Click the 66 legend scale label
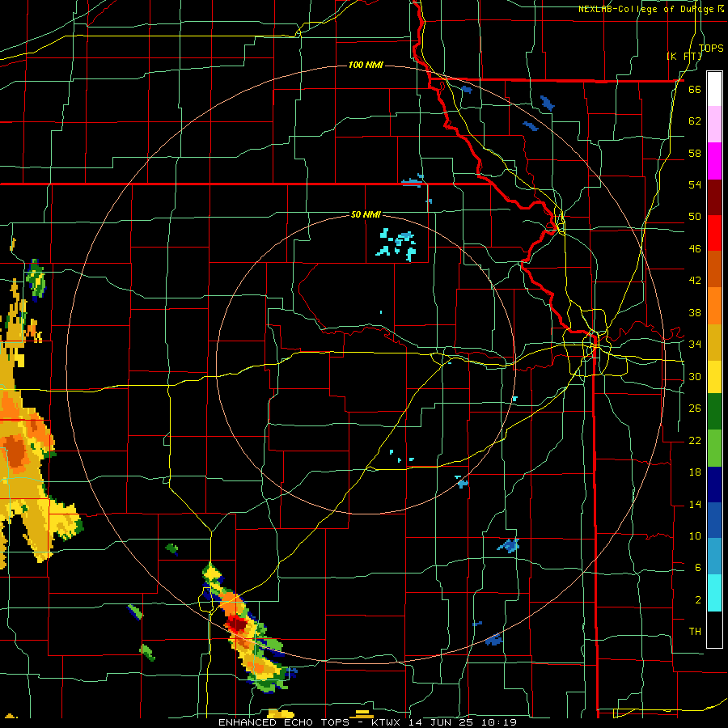 (695, 89)
